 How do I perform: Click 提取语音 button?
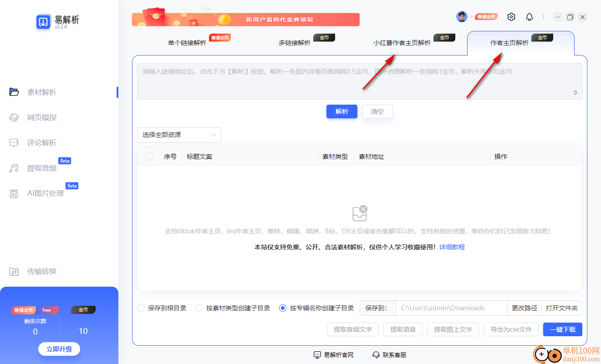point(403,329)
